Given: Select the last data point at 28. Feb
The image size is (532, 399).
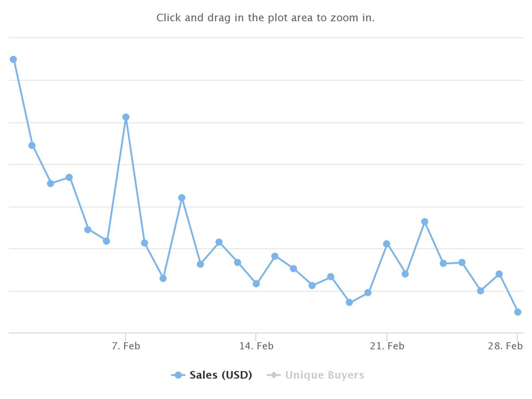Looking at the screenshot, I should pos(518,312).
